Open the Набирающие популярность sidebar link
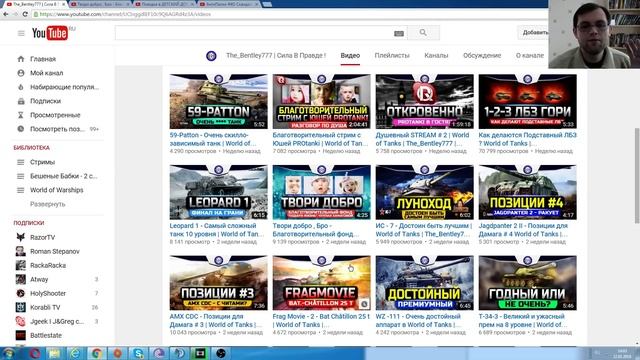 [64, 87]
